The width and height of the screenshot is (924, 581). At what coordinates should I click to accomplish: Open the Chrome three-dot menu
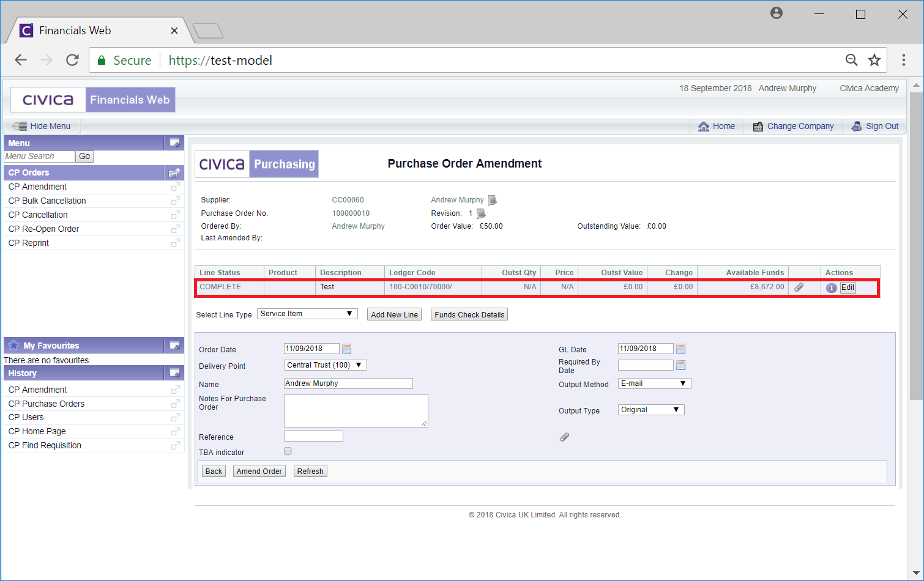(903, 60)
